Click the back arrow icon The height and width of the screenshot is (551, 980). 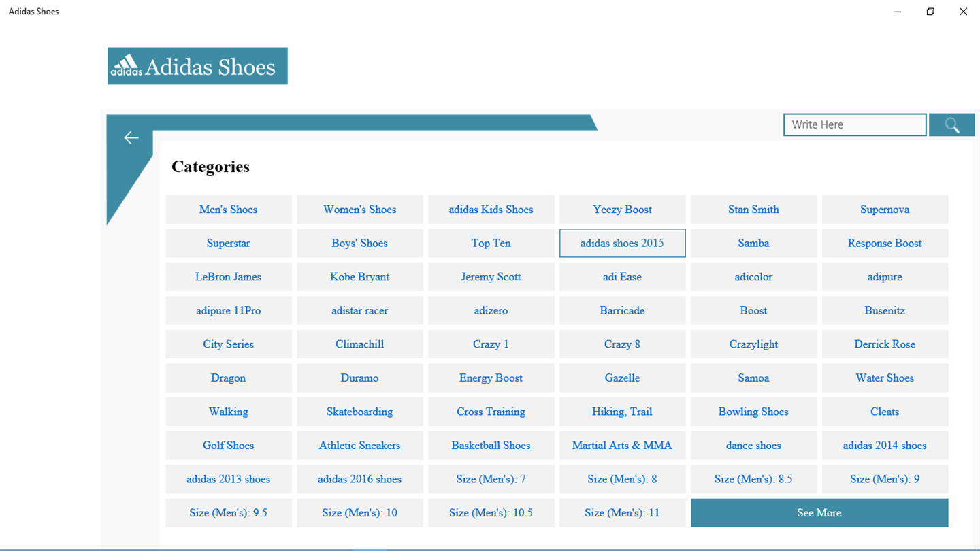point(131,138)
